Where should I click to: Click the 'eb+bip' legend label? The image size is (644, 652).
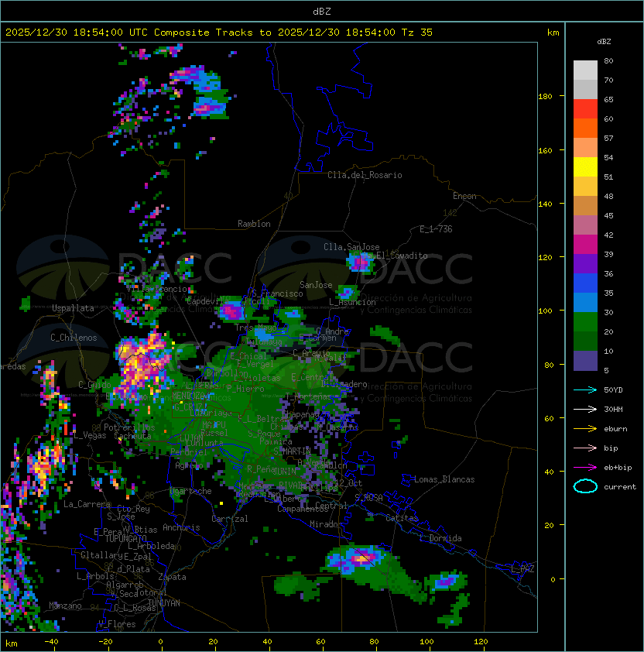click(x=618, y=468)
